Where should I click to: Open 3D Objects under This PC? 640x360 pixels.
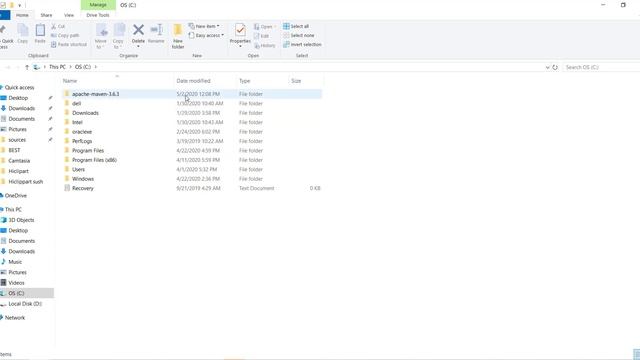tap(21, 220)
